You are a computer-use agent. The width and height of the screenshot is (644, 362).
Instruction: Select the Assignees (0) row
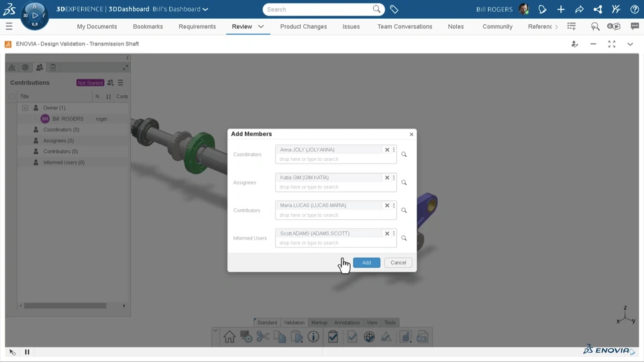point(73,141)
